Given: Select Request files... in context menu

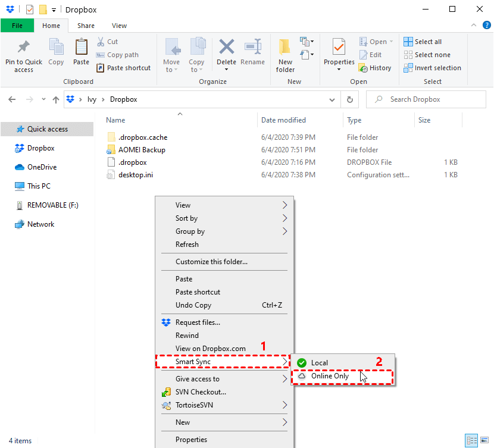Looking at the screenshot, I should tap(198, 322).
